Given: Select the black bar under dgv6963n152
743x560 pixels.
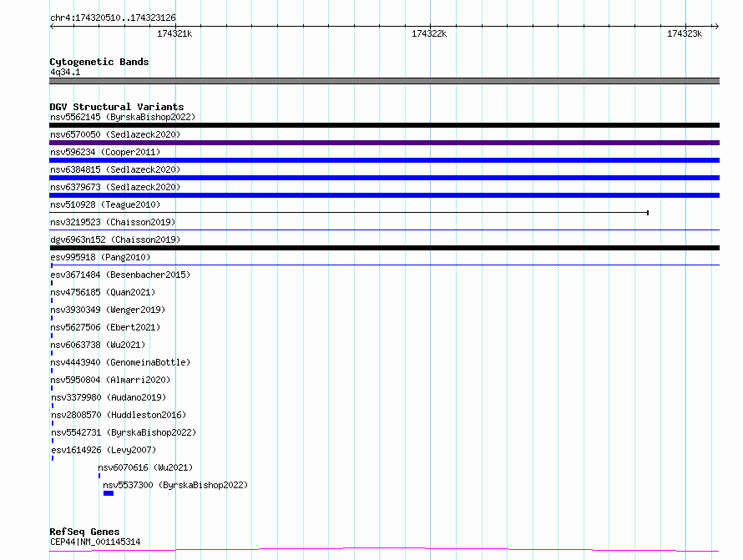Looking at the screenshot, I should click(384, 248).
